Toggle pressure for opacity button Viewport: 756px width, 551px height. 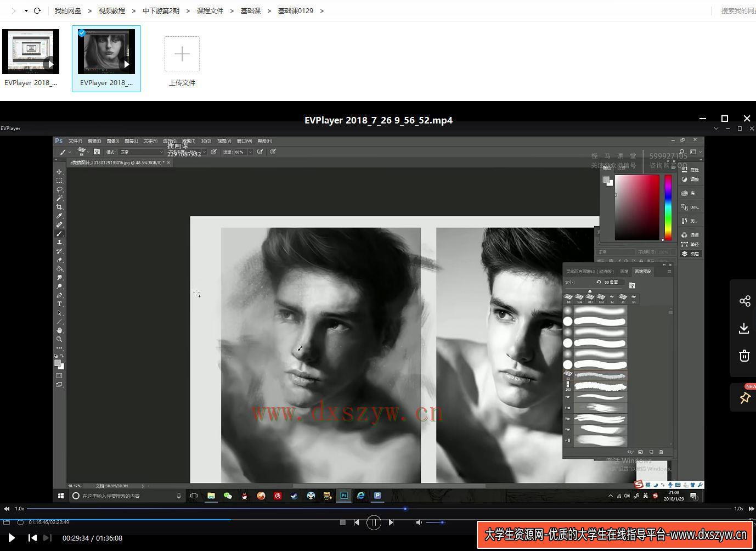[213, 152]
